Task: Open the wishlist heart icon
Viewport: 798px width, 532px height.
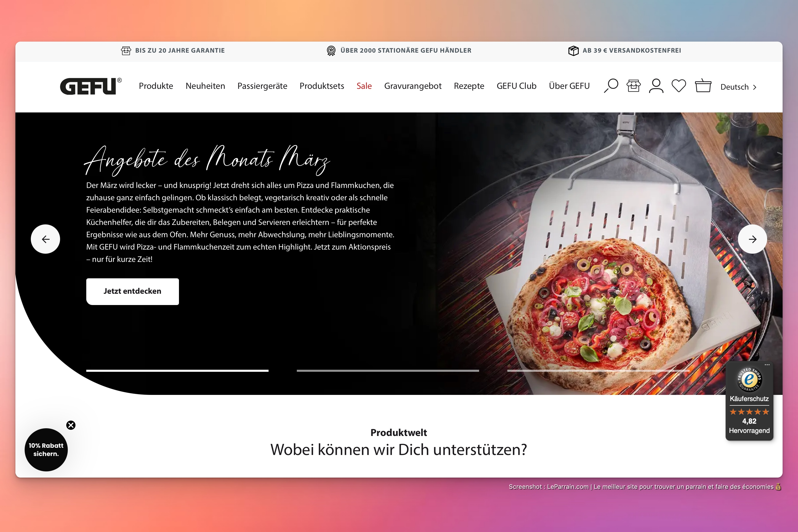Action: [x=679, y=86]
